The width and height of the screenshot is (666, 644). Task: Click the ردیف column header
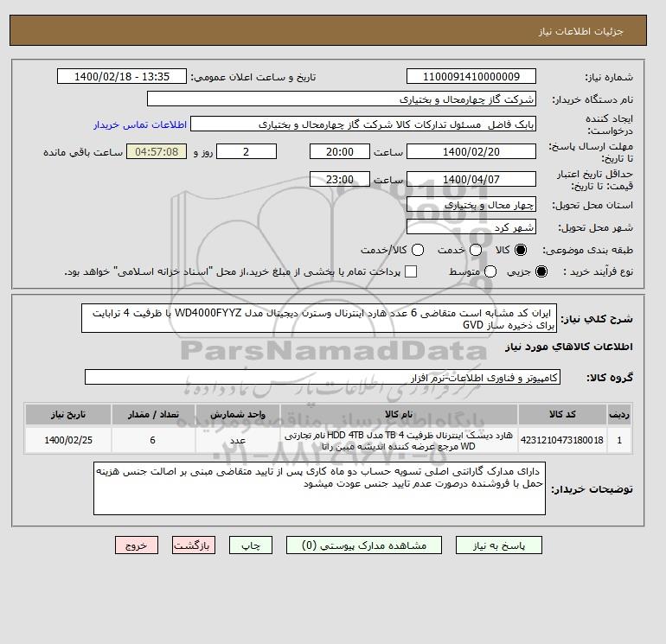pos(619,414)
